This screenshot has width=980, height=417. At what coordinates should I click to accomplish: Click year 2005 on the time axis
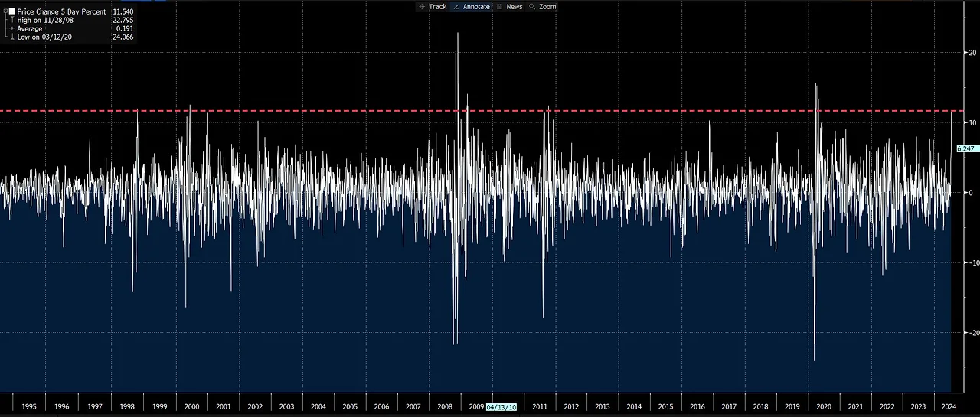(x=349, y=407)
